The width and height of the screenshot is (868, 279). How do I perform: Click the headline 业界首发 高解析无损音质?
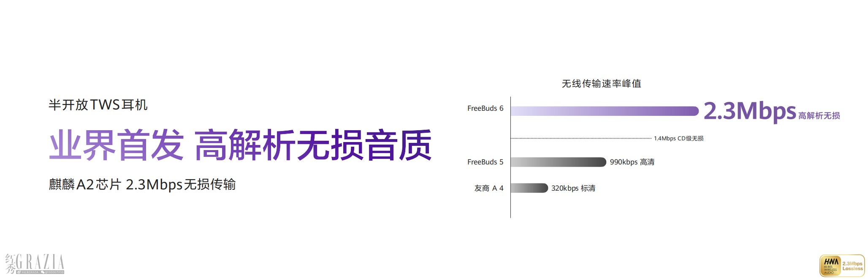point(241,145)
